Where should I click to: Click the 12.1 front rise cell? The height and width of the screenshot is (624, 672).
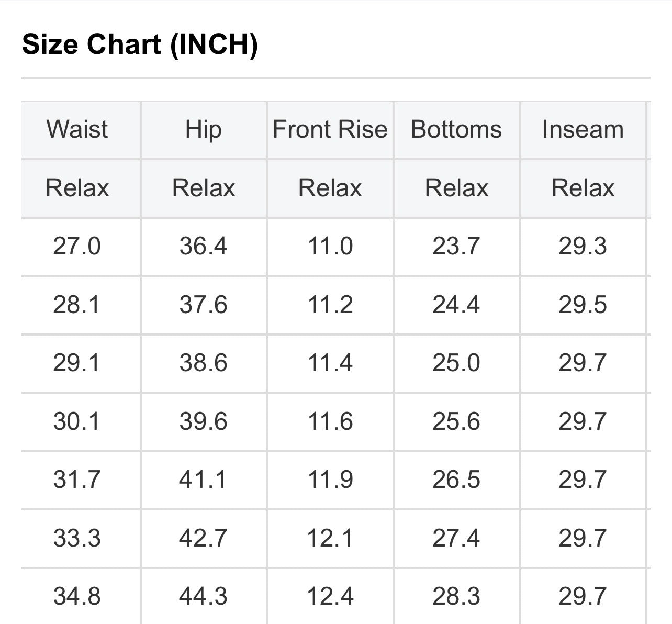[x=330, y=538]
